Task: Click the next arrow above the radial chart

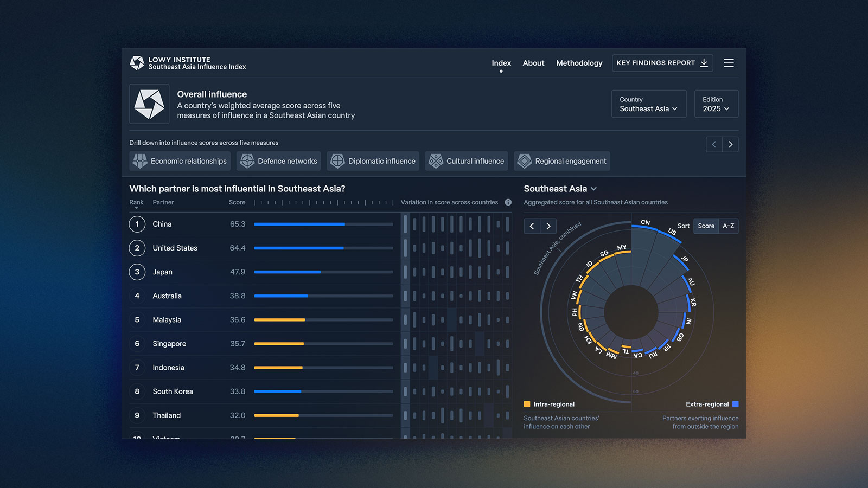Action: click(x=548, y=226)
